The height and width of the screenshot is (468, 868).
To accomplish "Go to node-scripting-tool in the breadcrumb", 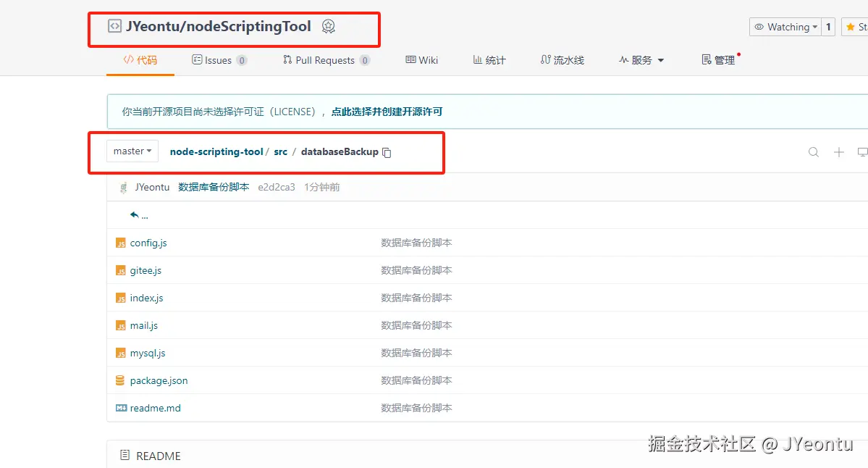I will [216, 151].
